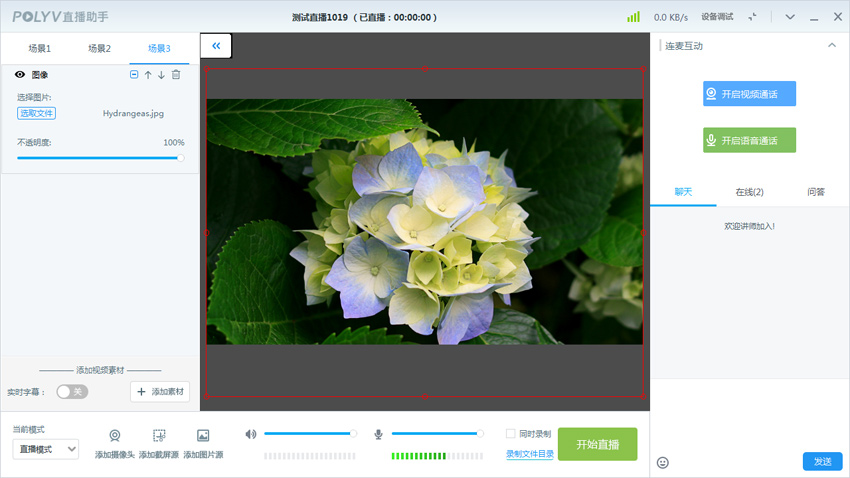Screen dimensions: 850x478
Task: Mute the speaker volume icon
Action: pyautogui.click(x=251, y=434)
